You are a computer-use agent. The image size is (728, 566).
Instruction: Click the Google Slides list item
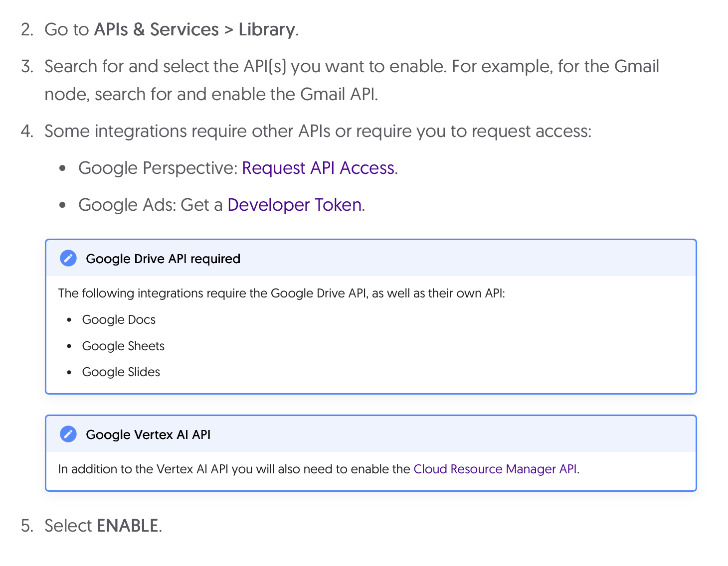click(x=121, y=372)
